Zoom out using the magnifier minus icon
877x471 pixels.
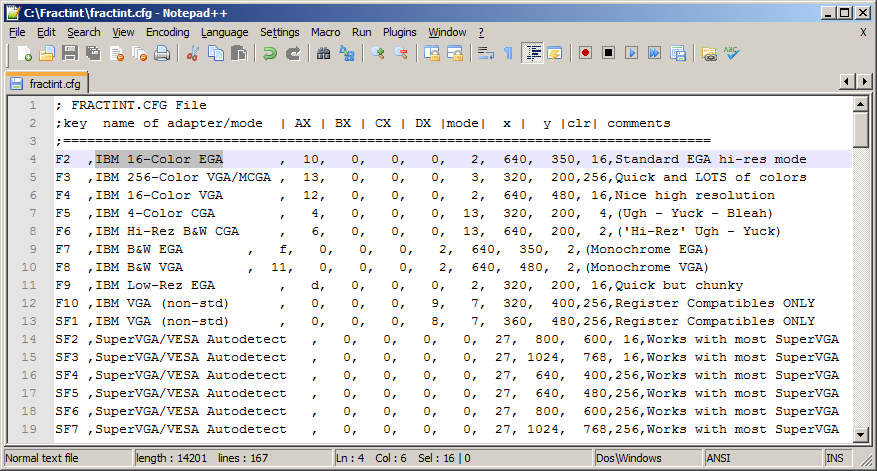[x=400, y=54]
